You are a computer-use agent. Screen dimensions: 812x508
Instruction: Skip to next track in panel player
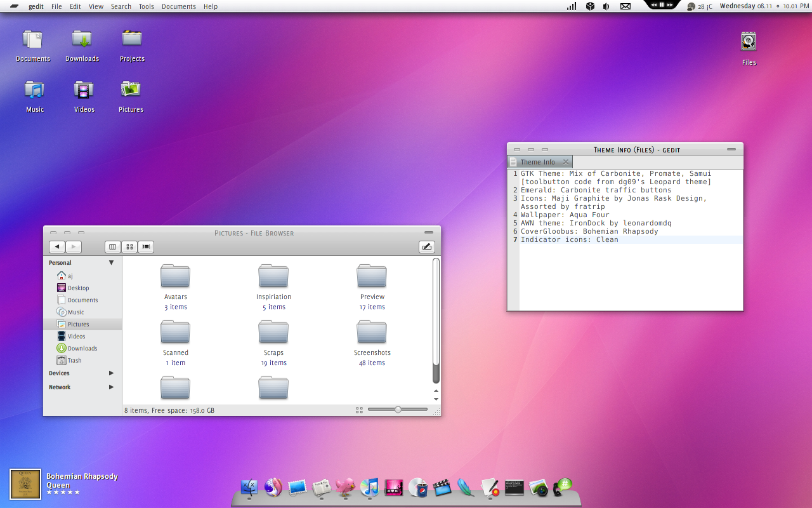click(671, 4)
